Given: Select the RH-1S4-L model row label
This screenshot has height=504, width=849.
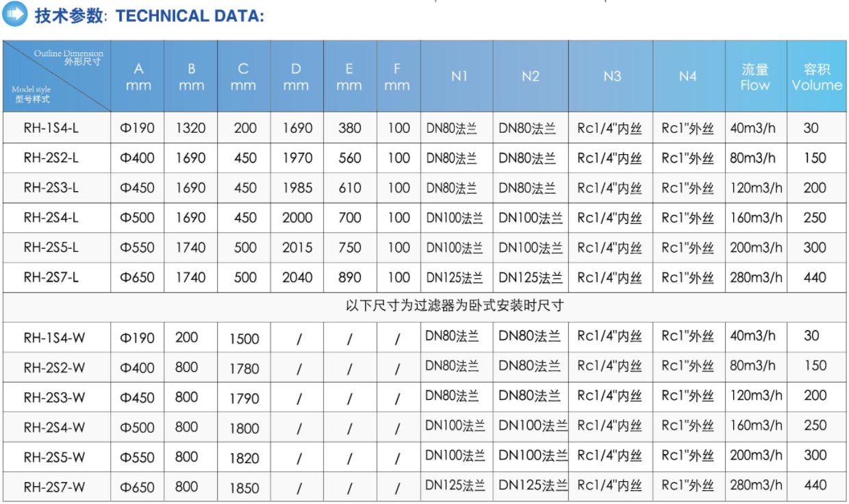Looking at the screenshot, I should pos(51,128).
